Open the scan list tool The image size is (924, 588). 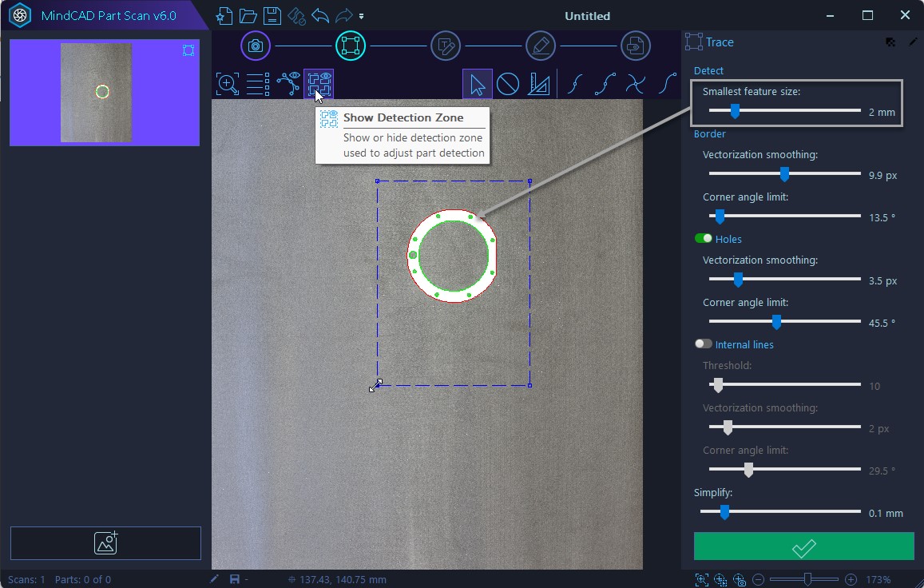[257, 84]
